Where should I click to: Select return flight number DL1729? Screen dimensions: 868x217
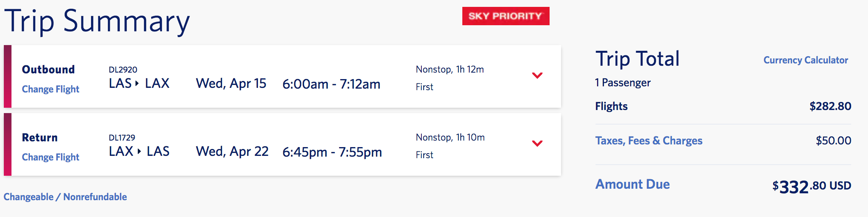click(x=122, y=138)
